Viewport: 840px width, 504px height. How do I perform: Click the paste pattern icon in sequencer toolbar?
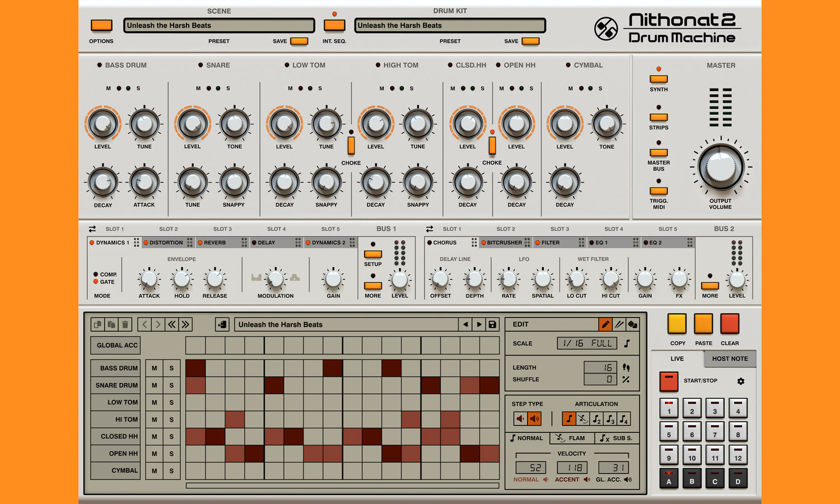pos(111,324)
